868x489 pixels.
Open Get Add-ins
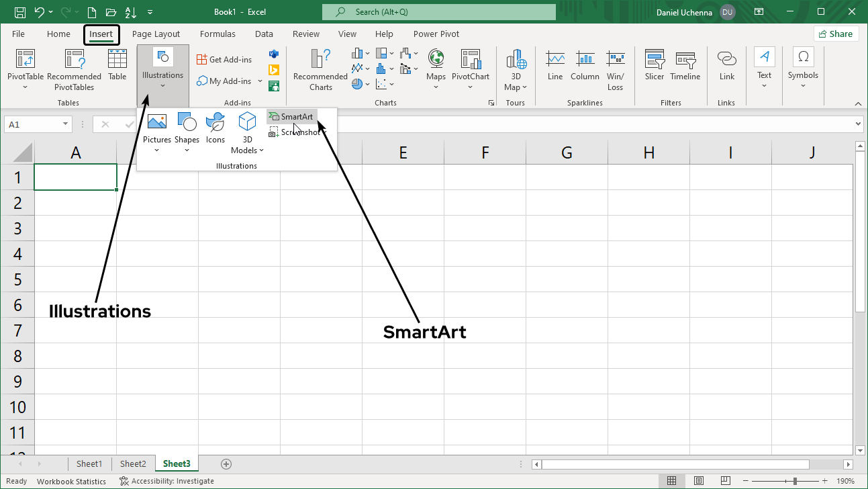[224, 58]
